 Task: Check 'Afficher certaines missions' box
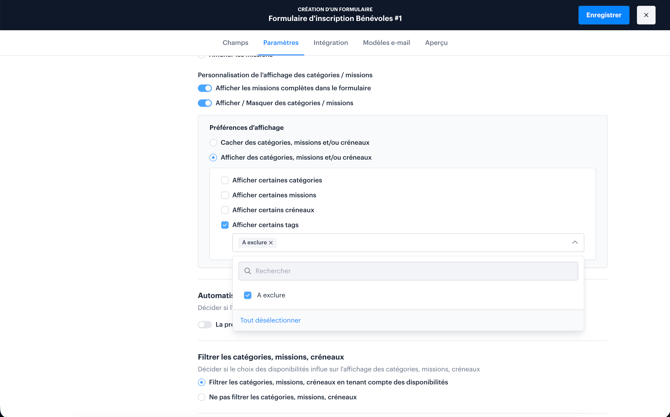pyautogui.click(x=225, y=196)
